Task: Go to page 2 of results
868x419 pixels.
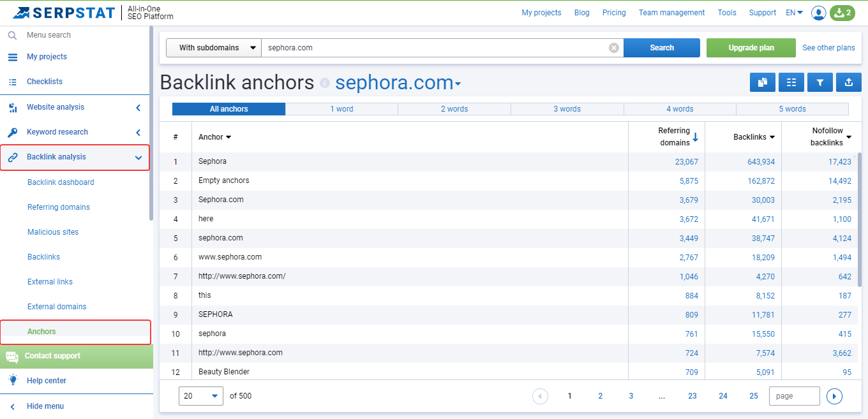Action: point(600,396)
